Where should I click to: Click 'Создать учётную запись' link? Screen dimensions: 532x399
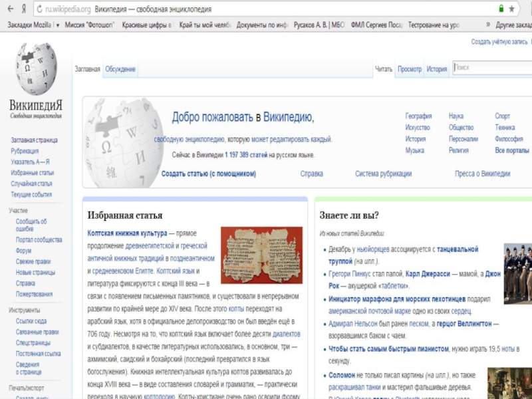point(499,42)
